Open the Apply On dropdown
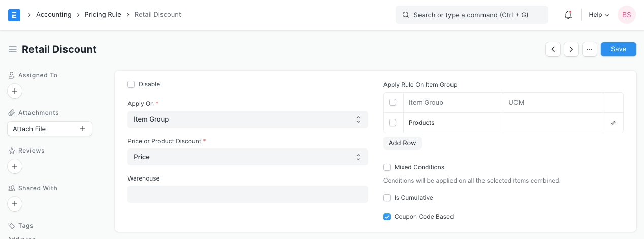This screenshot has height=239, width=644. (247, 119)
